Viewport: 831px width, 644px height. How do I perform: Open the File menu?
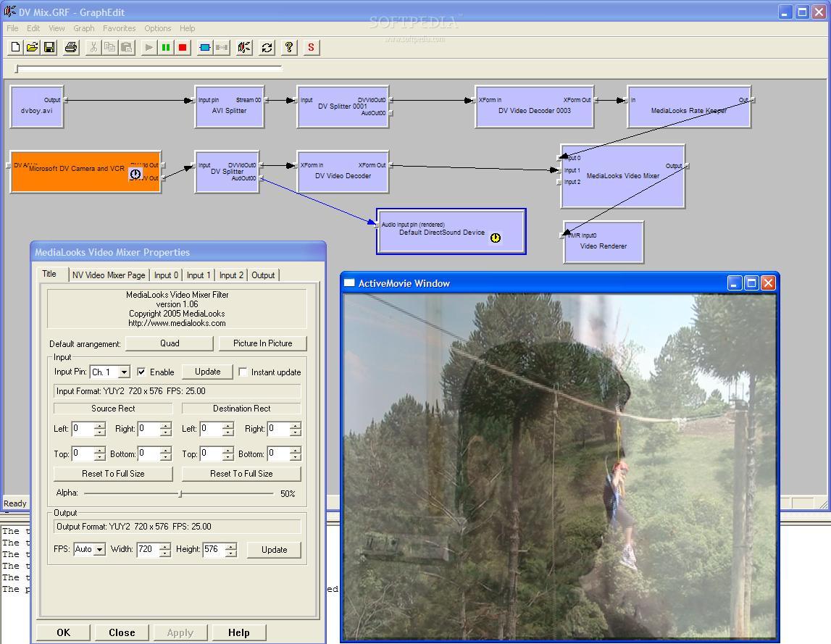(x=13, y=28)
